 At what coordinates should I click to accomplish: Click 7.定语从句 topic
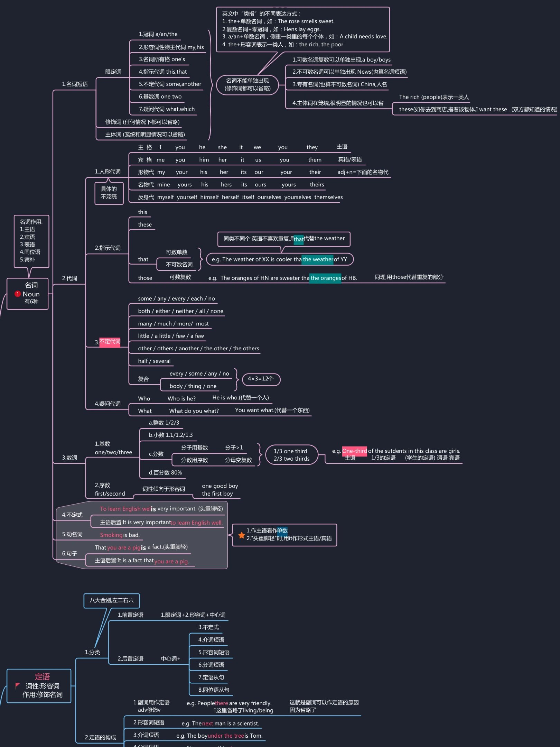pyautogui.click(x=211, y=677)
